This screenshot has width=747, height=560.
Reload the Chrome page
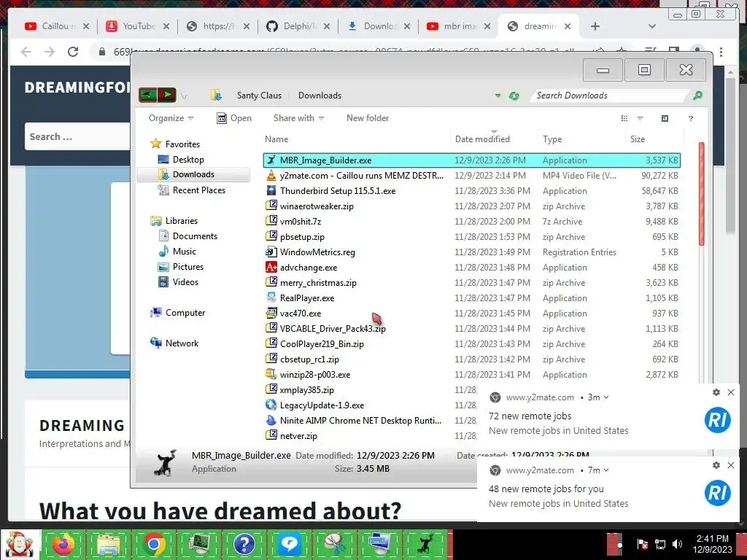[x=73, y=52]
